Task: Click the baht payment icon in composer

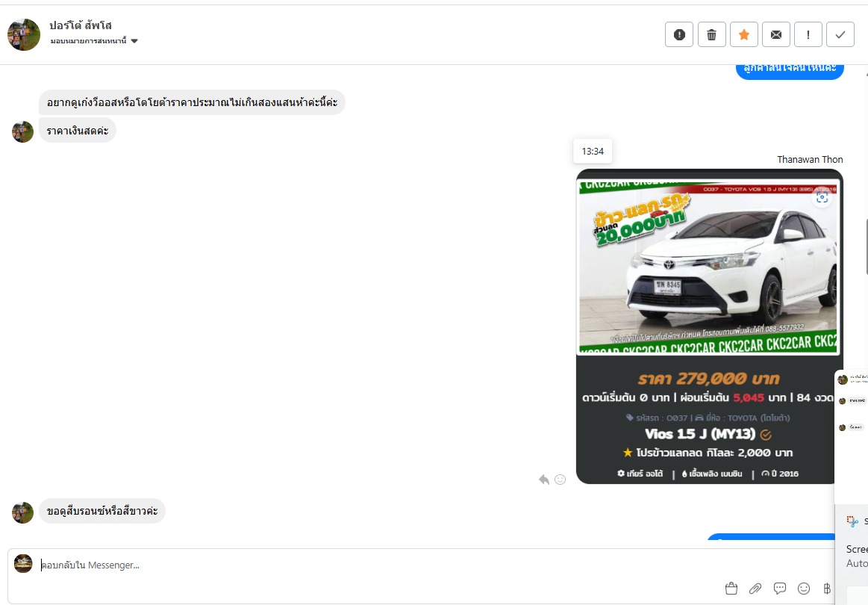Action: [827, 589]
